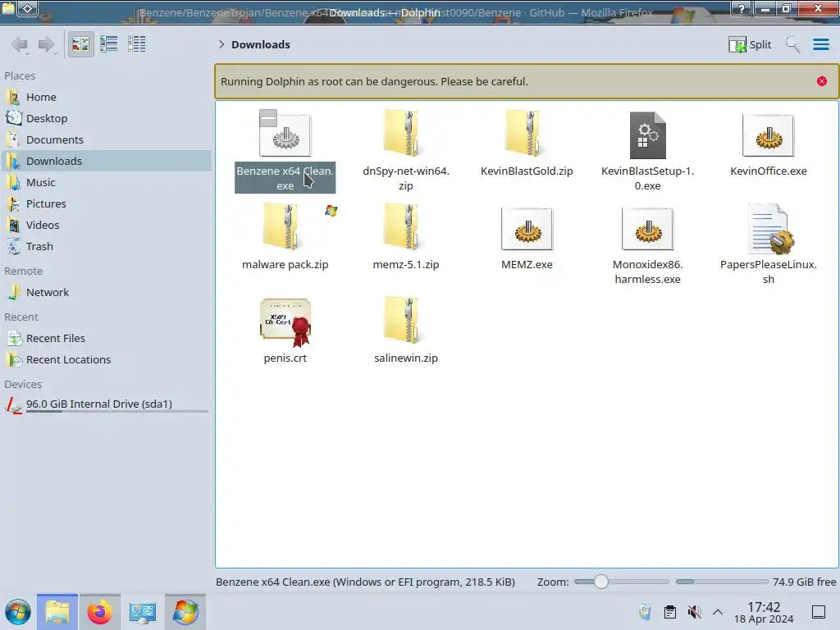The height and width of the screenshot is (630, 840).
Task: Go forward with the forward arrow
Action: [x=47, y=44]
